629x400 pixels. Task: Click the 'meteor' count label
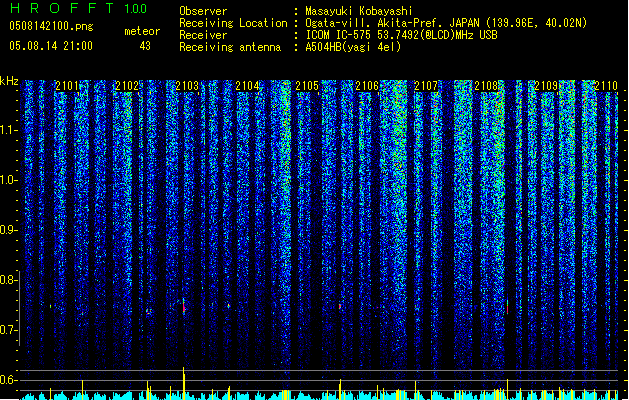142,31
